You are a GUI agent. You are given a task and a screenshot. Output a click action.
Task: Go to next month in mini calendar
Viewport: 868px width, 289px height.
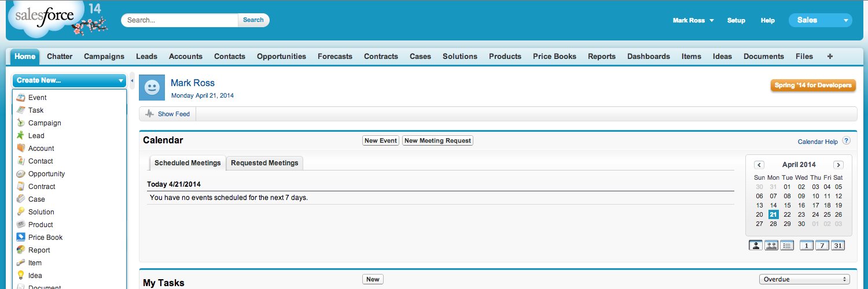[x=838, y=165]
